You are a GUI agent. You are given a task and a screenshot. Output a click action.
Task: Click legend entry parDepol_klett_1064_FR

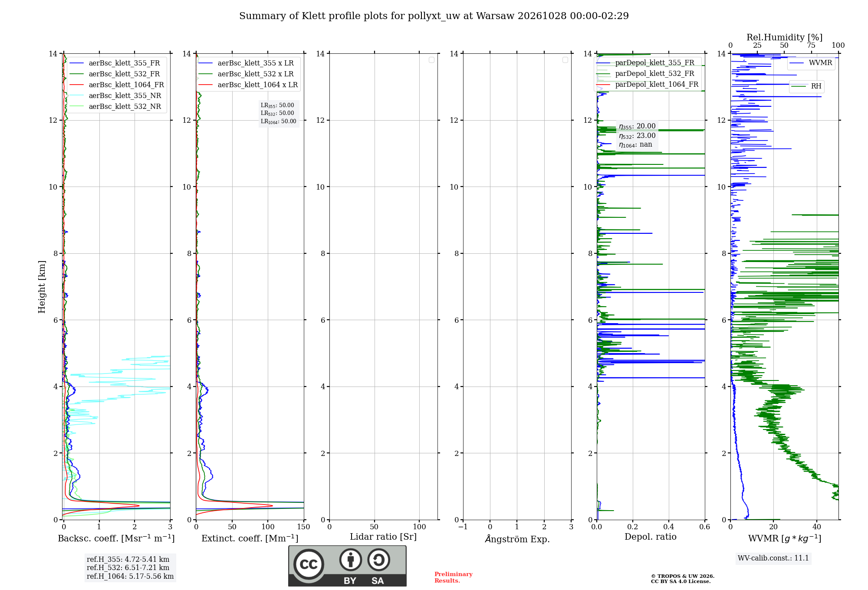pyautogui.click(x=648, y=84)
